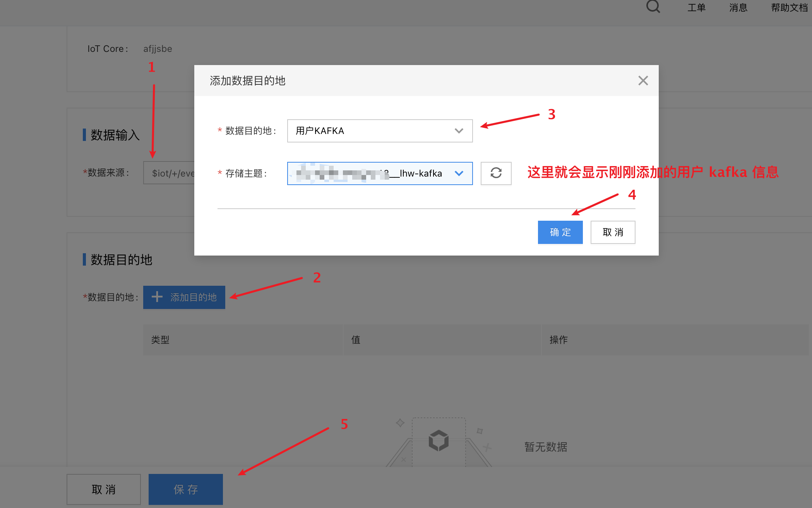Image resolution: width=812 pixels, height=508 pixels.
Task: Open the 帮助文档 link in top bar
Action: 789,8
